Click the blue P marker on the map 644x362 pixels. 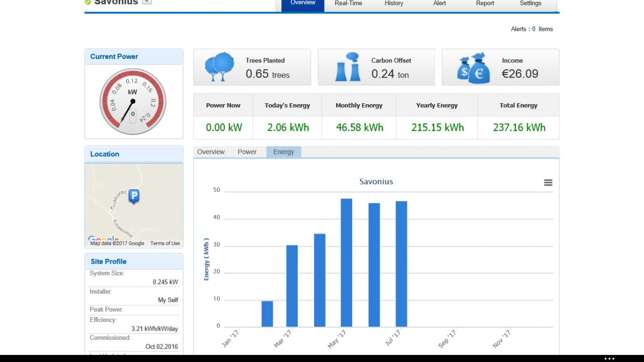pos(134,196)
